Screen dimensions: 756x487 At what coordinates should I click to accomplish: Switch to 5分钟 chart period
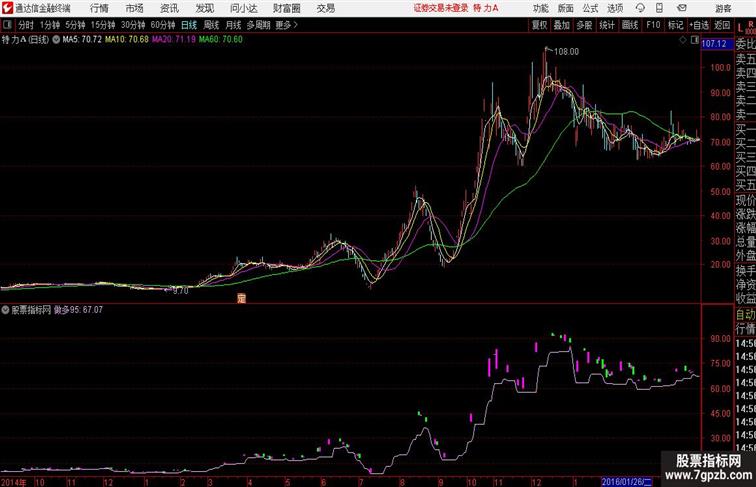75,25
